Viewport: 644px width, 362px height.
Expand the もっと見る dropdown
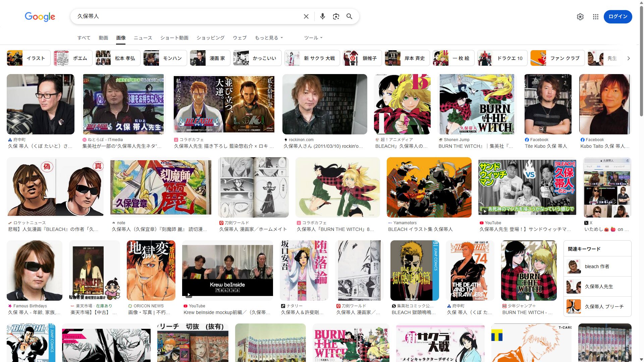[x=269, y=38]
